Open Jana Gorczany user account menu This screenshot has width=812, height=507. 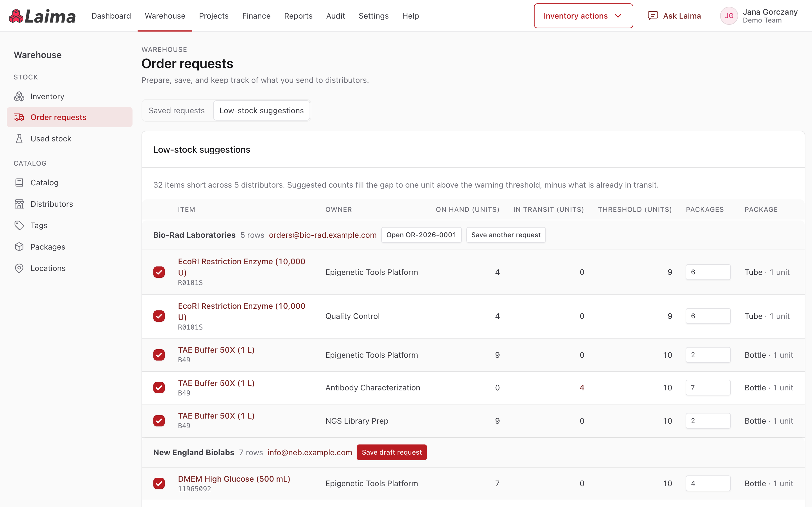(759, 16)
